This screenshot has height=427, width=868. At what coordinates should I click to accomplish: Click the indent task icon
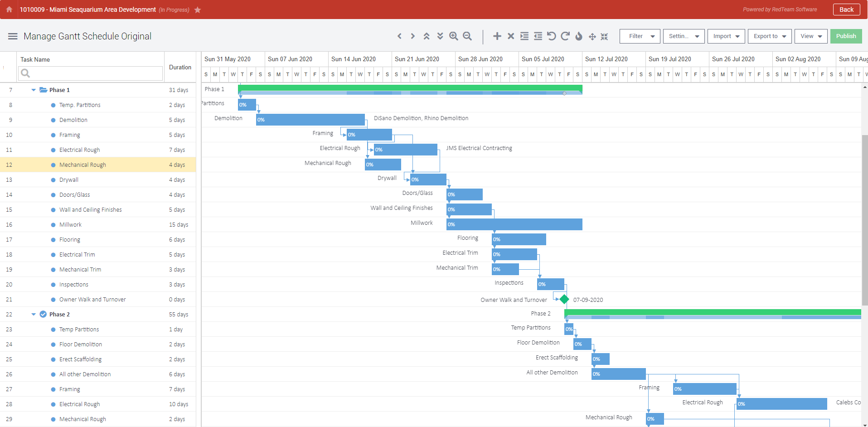524,36
